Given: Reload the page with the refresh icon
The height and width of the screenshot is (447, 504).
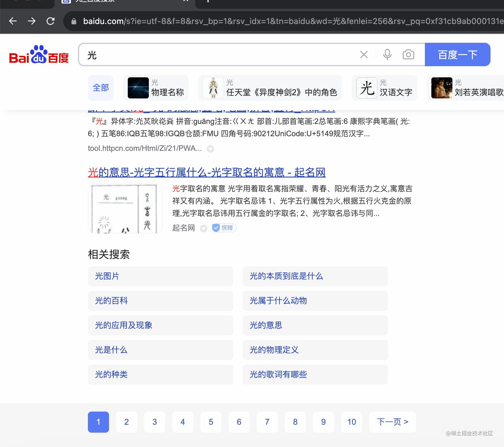Looking at the screenshot, I should (51, 21).
